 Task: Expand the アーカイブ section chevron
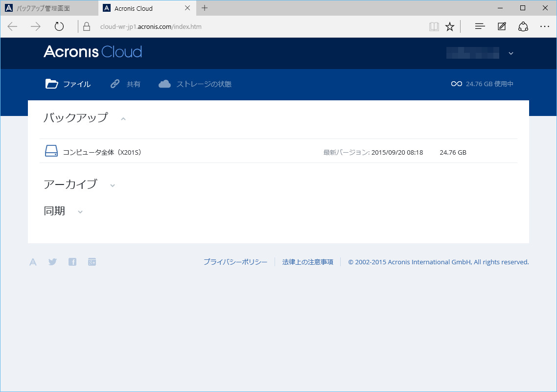pyautogui.click(x=113, y=185)
